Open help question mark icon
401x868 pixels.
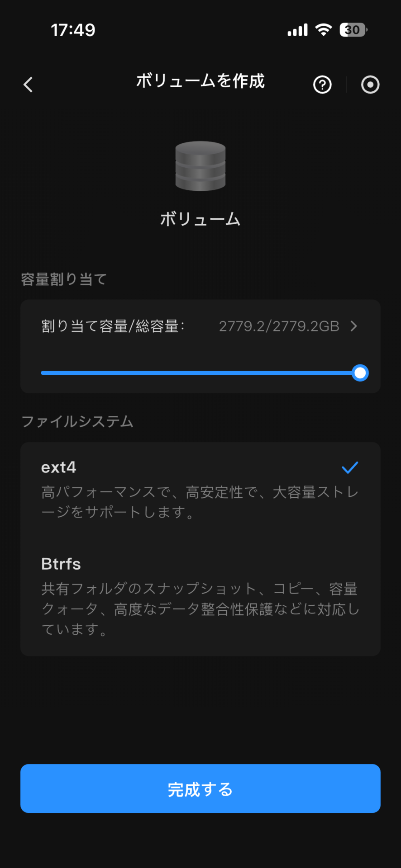tap(322, 85)
